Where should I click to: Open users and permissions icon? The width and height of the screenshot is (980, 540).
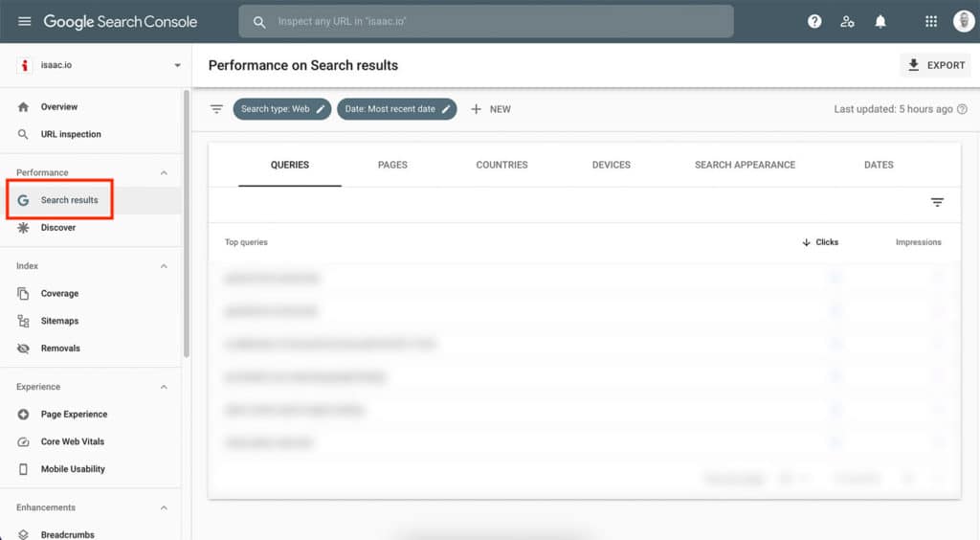(847, 21)
